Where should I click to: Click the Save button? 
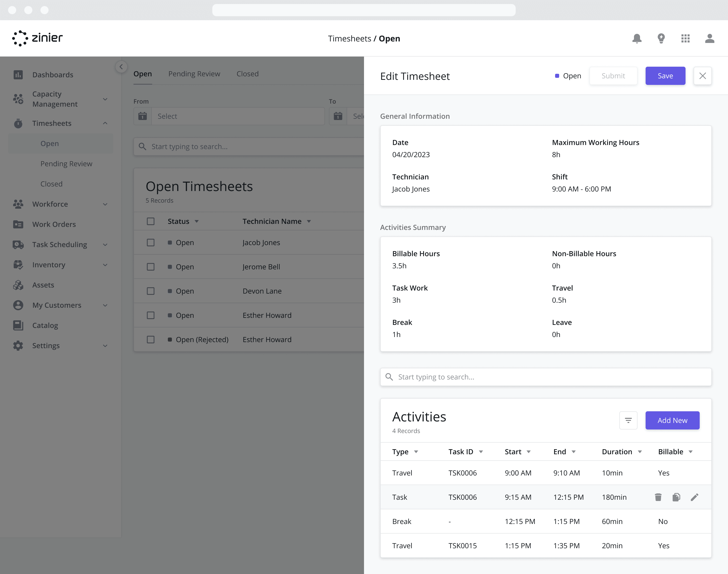665,76
